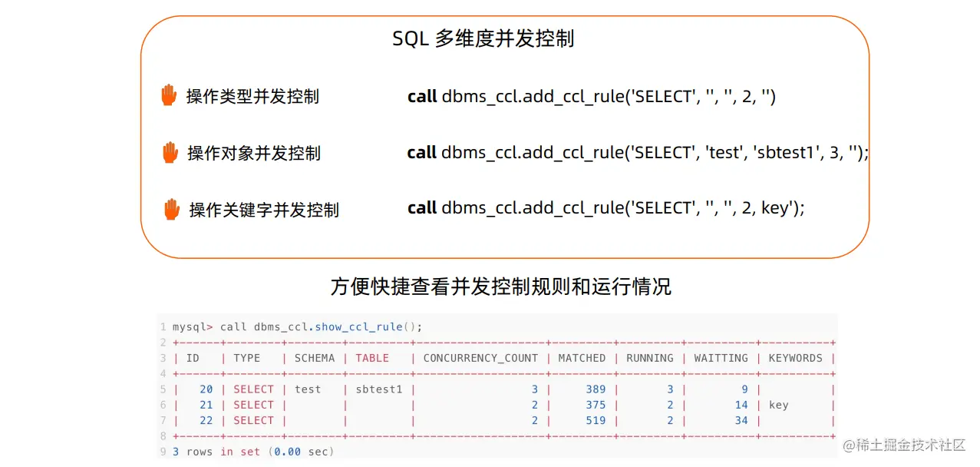This screenshot has width=980, height=467.
Task: Click the 操作关键字并发控制 label
Action: click(264, 210)
